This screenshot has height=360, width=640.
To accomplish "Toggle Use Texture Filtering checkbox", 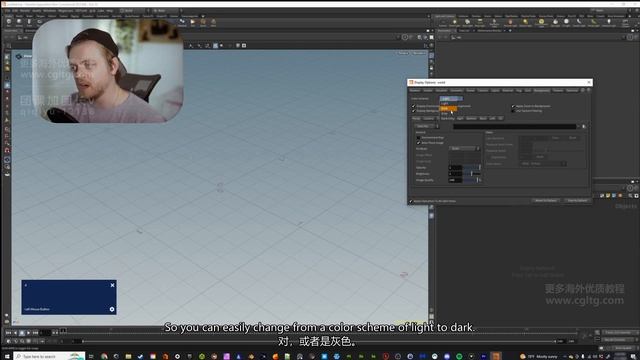I will tap(513, 111).
